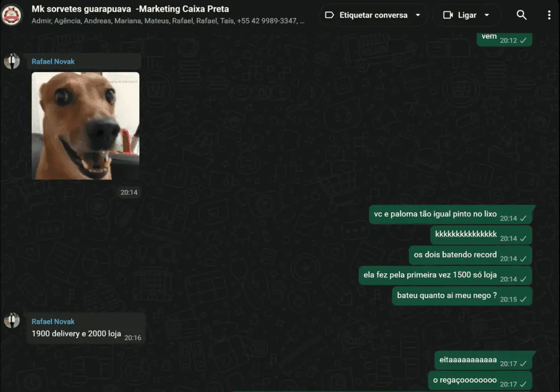Click the group members list under the title
This screenshot has width=560, height=392.
(x=167, y=21)
